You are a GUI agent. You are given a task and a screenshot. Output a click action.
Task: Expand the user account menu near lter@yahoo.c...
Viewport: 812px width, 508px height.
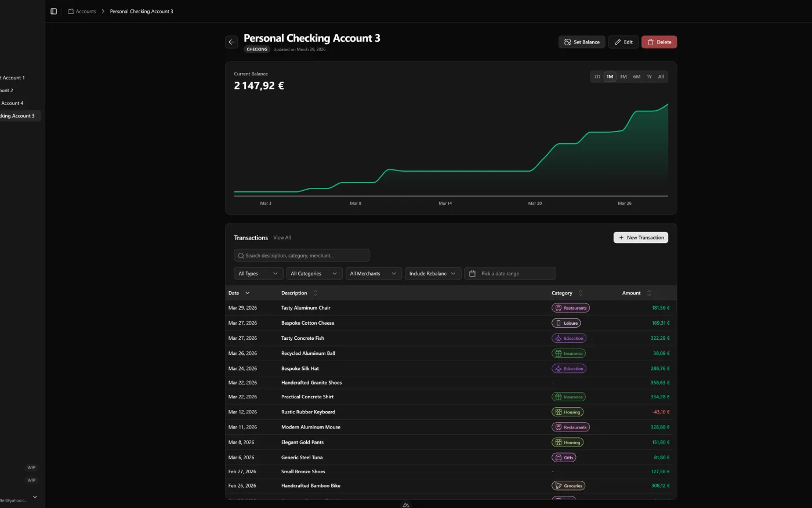pos(34,497)
